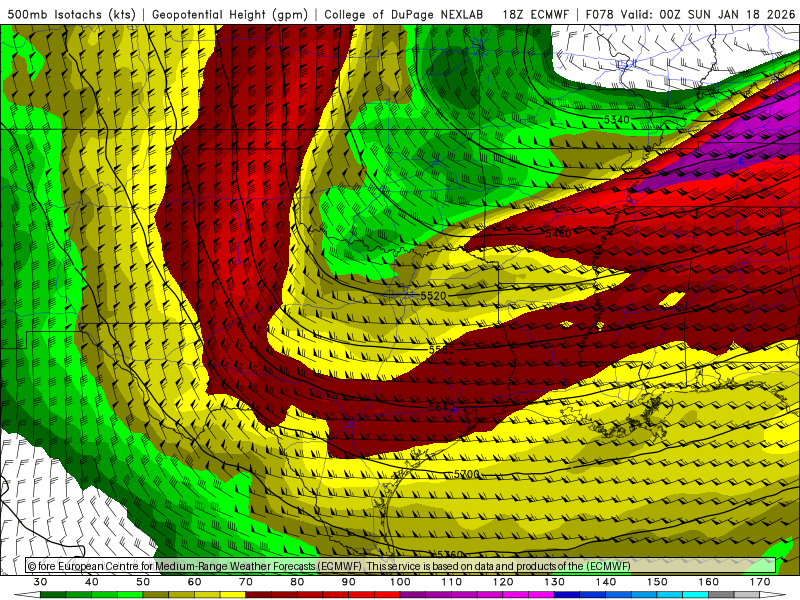
Task: Click the 60 value on the color scale
Action: click(x=194, y=582)
